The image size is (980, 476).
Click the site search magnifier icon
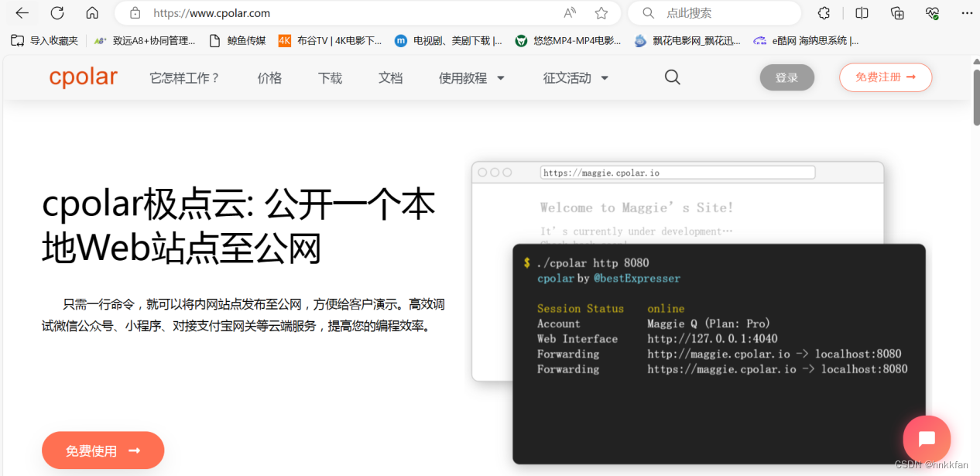pyautogui.click(x=673, y=77)
